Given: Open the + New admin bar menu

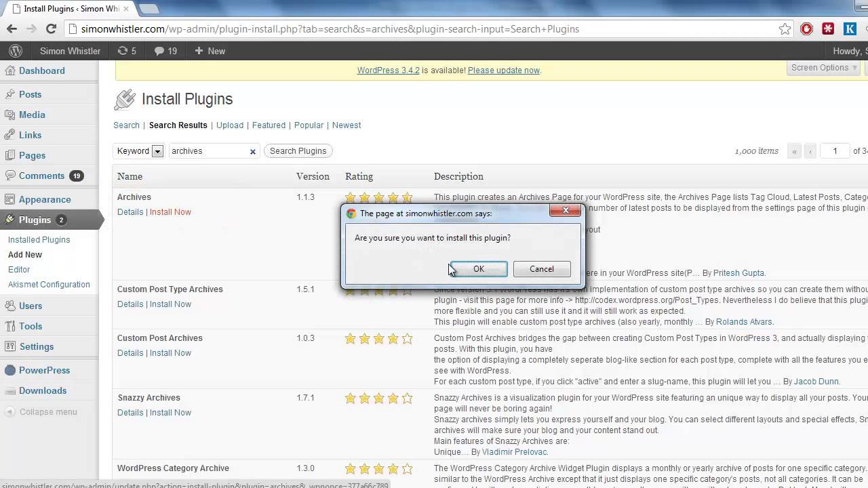Looking at the screenshot, I should [210, 51].
